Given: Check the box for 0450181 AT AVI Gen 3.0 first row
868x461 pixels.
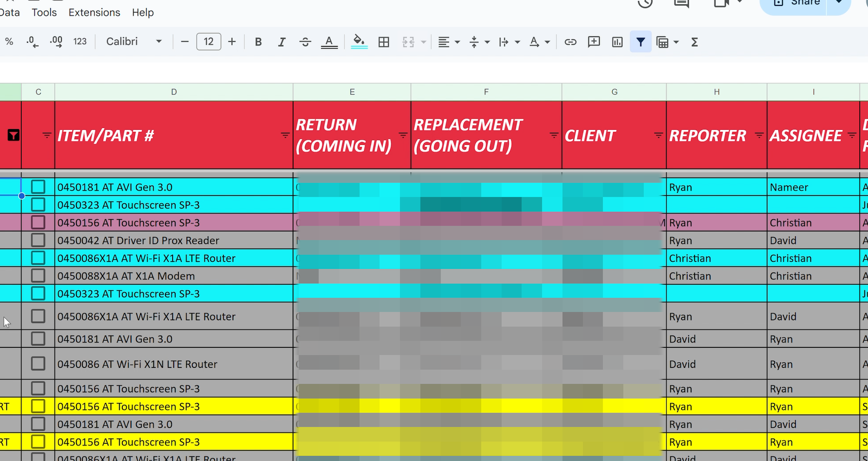Looking at the screenshot, I should [x=38, y=187].
